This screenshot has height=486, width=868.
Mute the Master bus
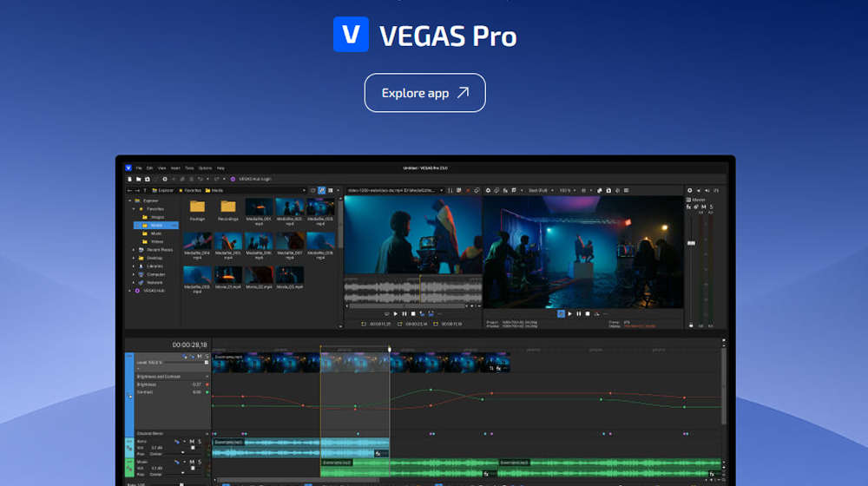pyautogui.click(x=704, y=207)
